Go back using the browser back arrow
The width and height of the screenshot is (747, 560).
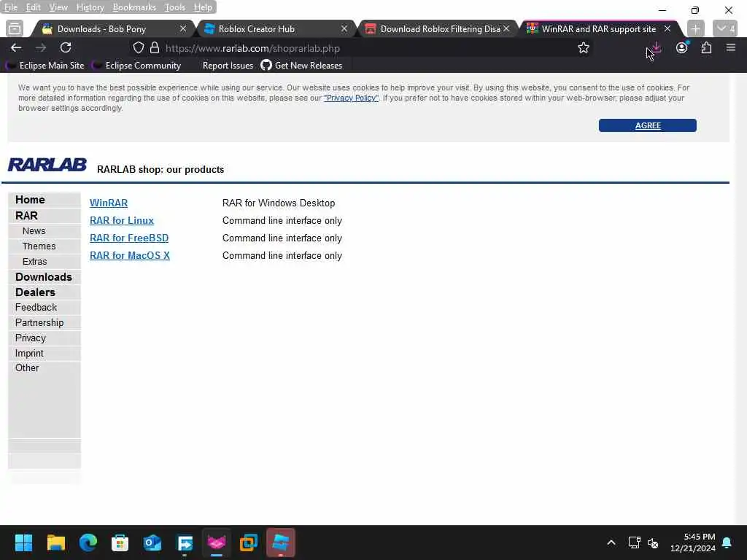tap(16, 47)
